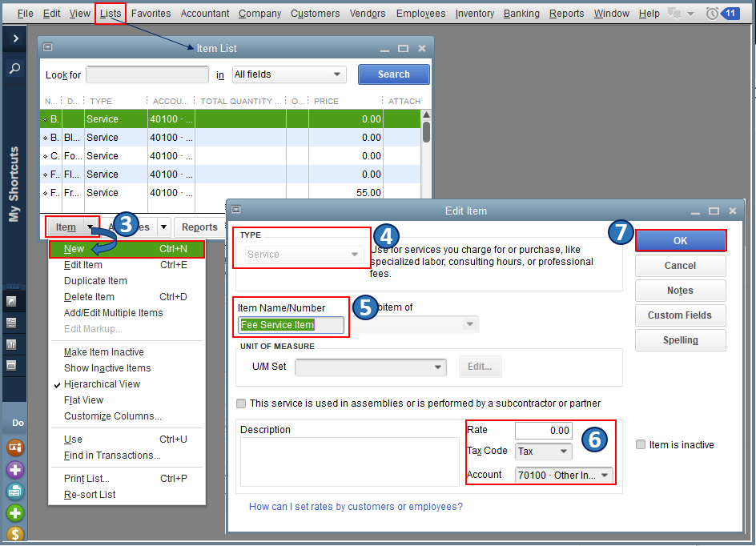Open the dropdown arrow next to chat icon

690,14
